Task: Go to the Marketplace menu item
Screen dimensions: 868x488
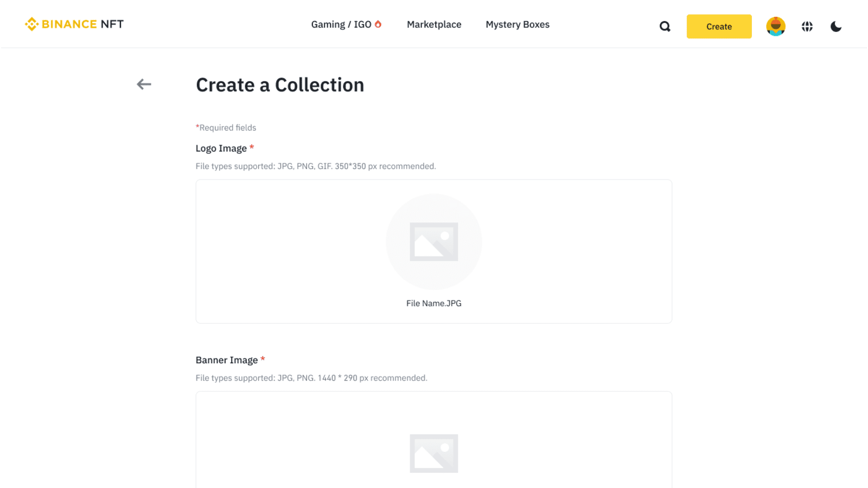Action: [434, 24]
